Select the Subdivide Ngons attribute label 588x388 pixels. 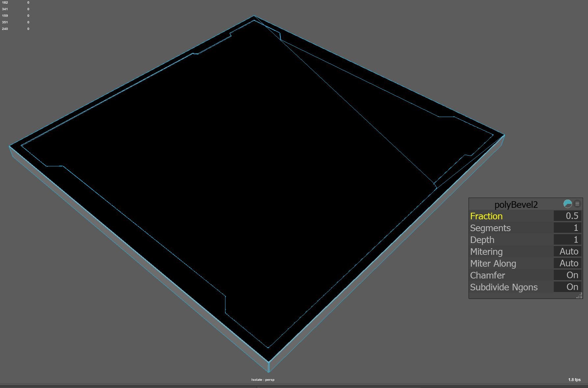click(x=504, y=287)
